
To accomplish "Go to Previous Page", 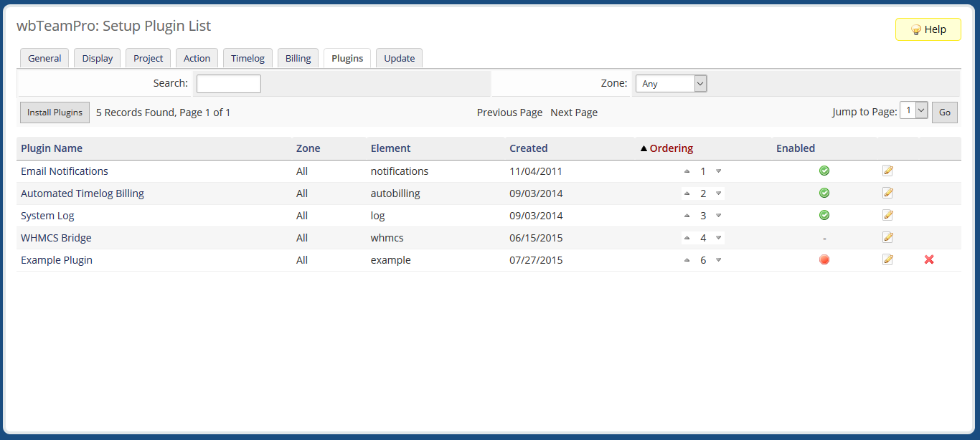I will (509, 113).
